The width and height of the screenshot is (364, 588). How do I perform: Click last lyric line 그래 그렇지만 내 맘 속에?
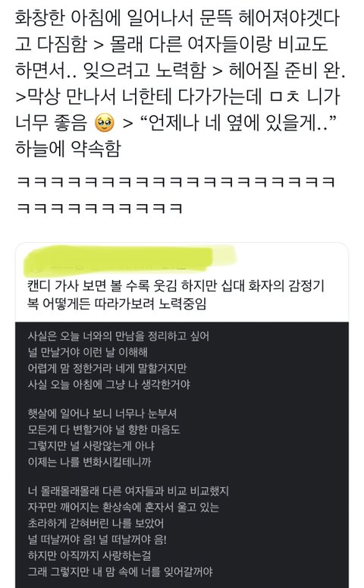point(120,572)
